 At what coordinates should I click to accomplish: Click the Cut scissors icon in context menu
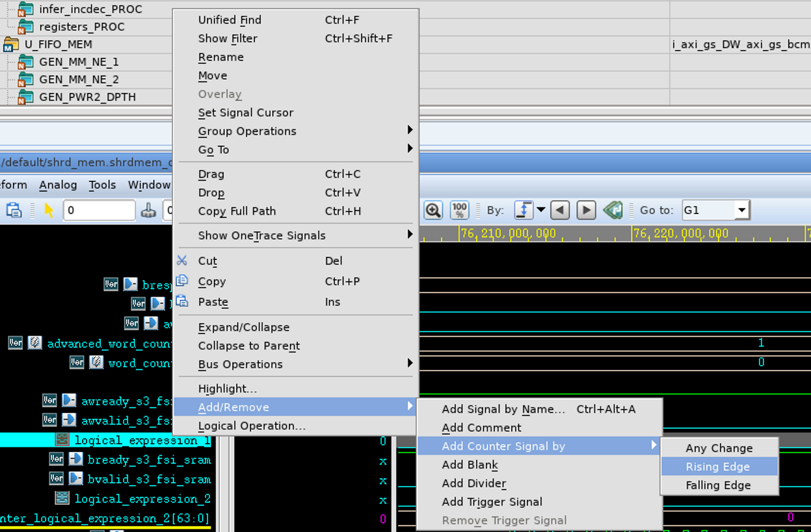click(x=182, y=261)
